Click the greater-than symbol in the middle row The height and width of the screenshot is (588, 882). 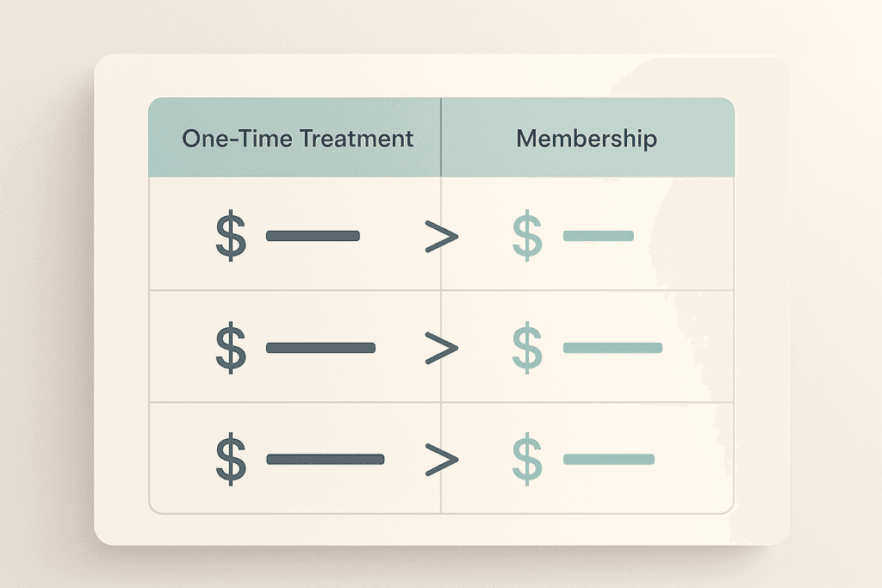[x=442, y=349]
